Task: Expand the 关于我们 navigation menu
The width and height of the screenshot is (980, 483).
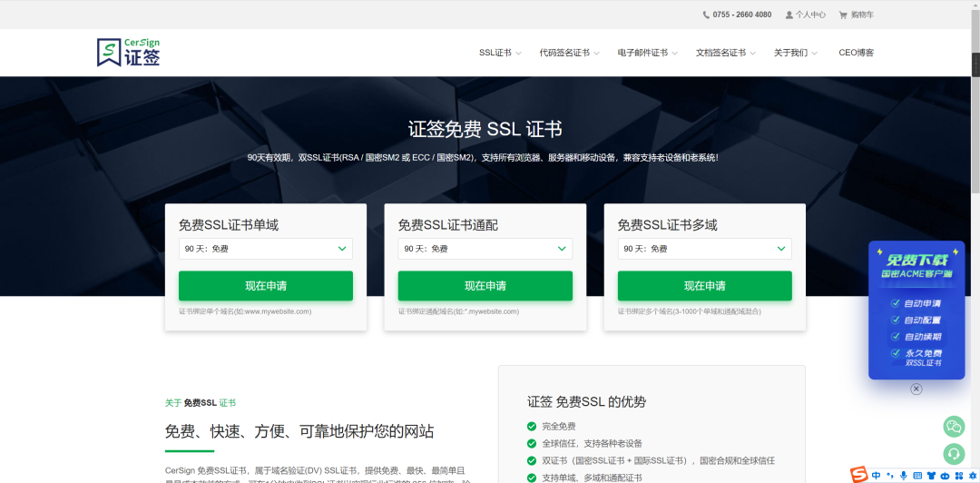Action: [796, 53]
